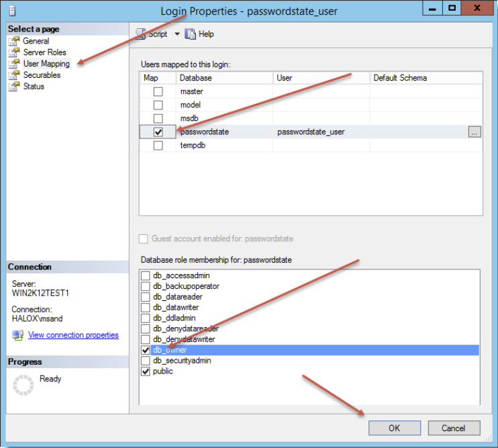Screen dimensions: 498x448
Task: Open the Server Roles page
Action: click(x=45, y=52)
